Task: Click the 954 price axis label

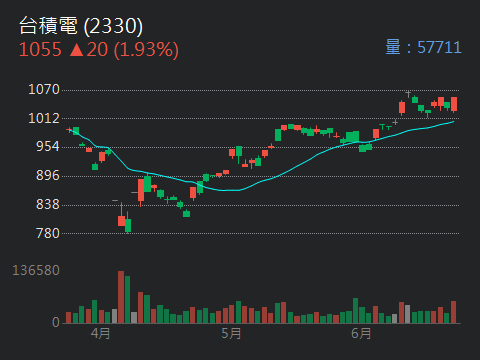Action: (x=48, y=146)
